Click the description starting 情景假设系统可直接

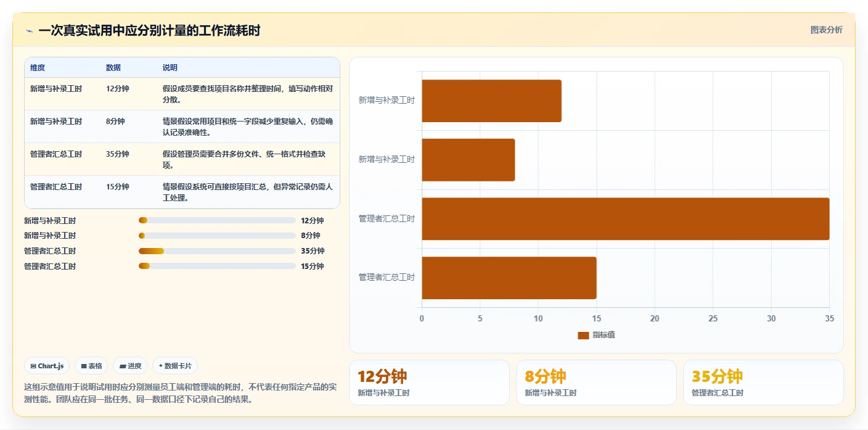(x=248, y=192)
